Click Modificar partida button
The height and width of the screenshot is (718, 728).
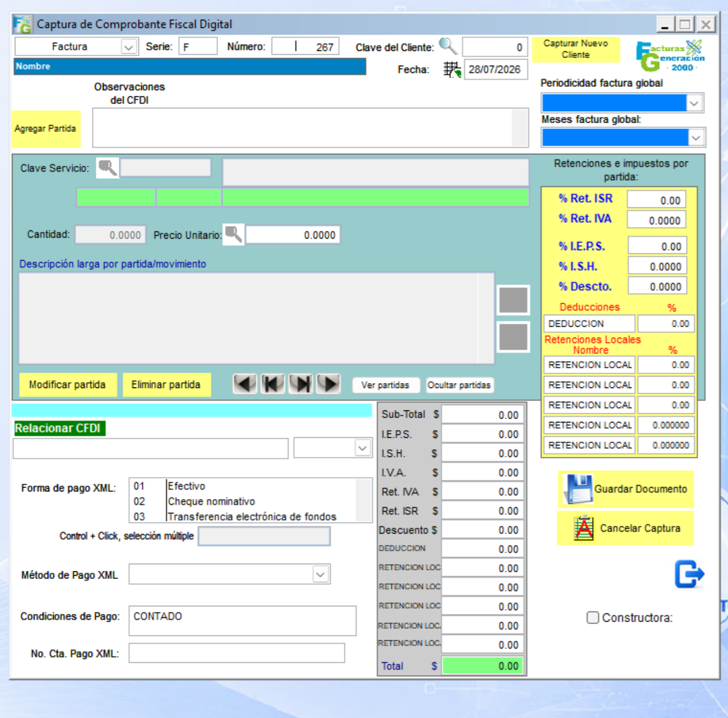(68, 385)
